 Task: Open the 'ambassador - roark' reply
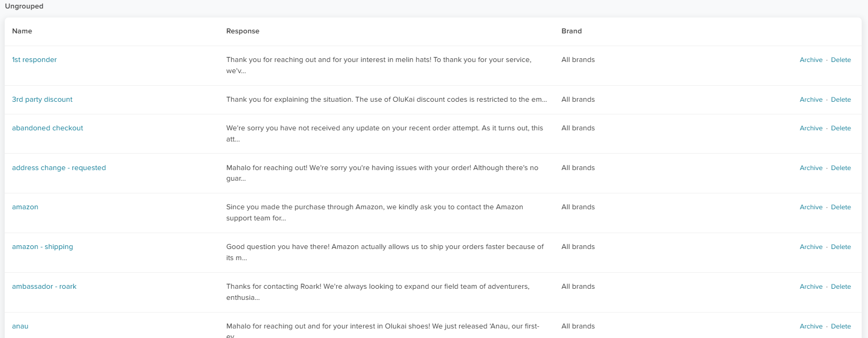[44, 287]
